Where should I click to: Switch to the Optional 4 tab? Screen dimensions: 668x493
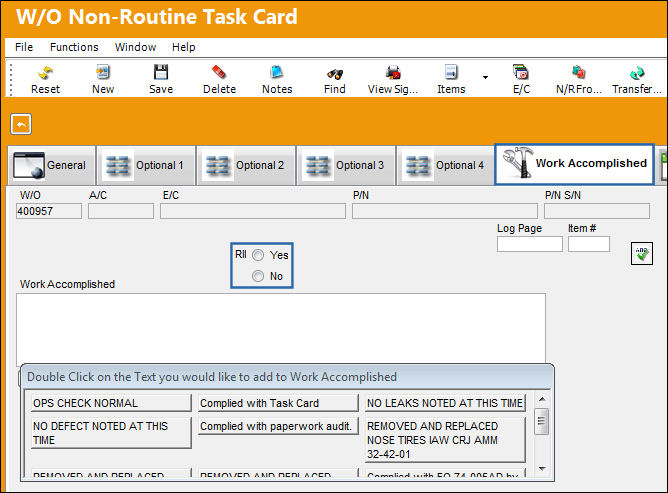click(446, 165)
